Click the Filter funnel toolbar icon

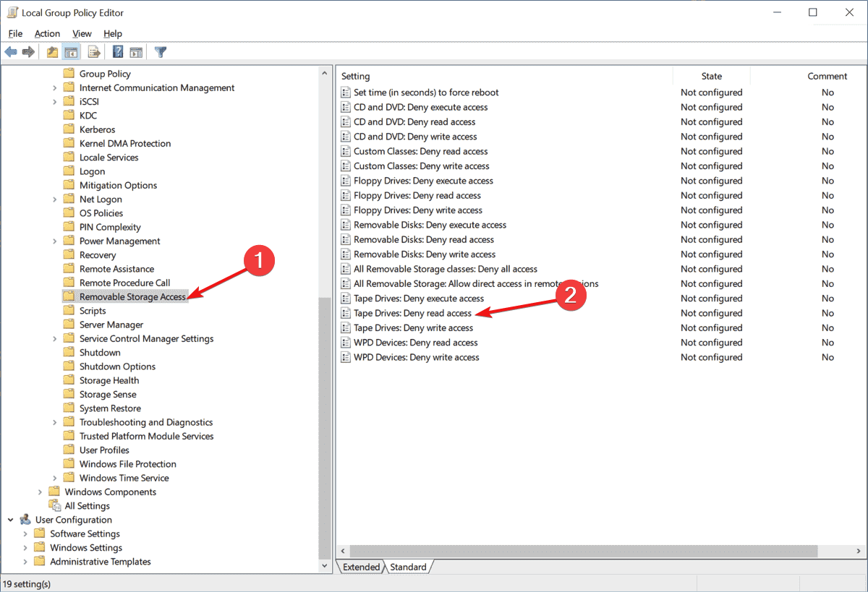[x=161, y=52]
